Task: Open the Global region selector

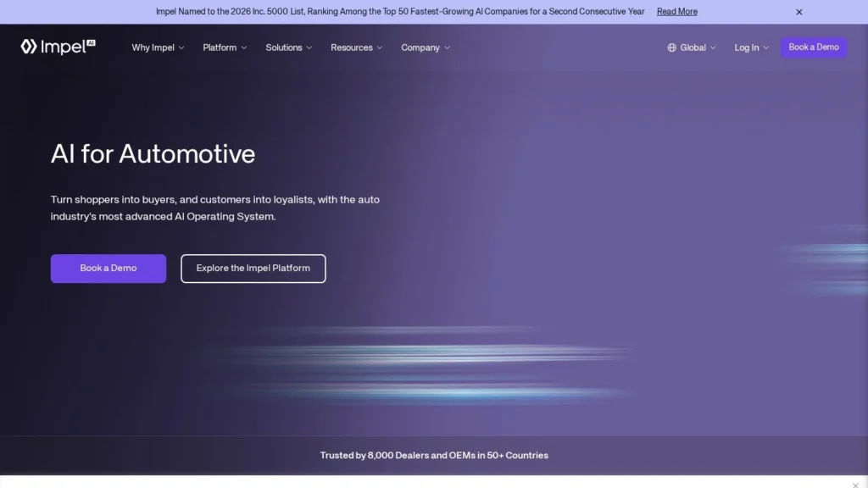Action: (692, 47)
